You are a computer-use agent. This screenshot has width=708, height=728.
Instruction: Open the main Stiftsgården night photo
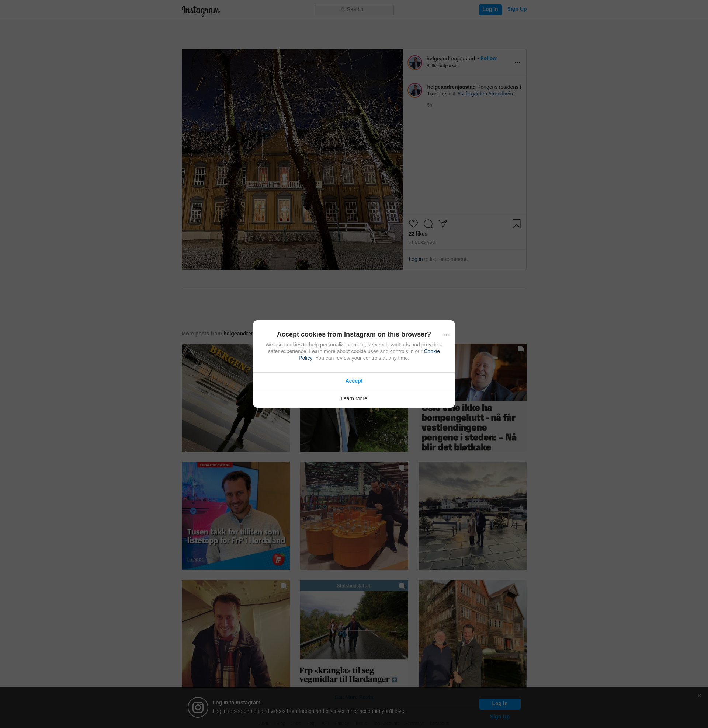[x=292, y=160]
